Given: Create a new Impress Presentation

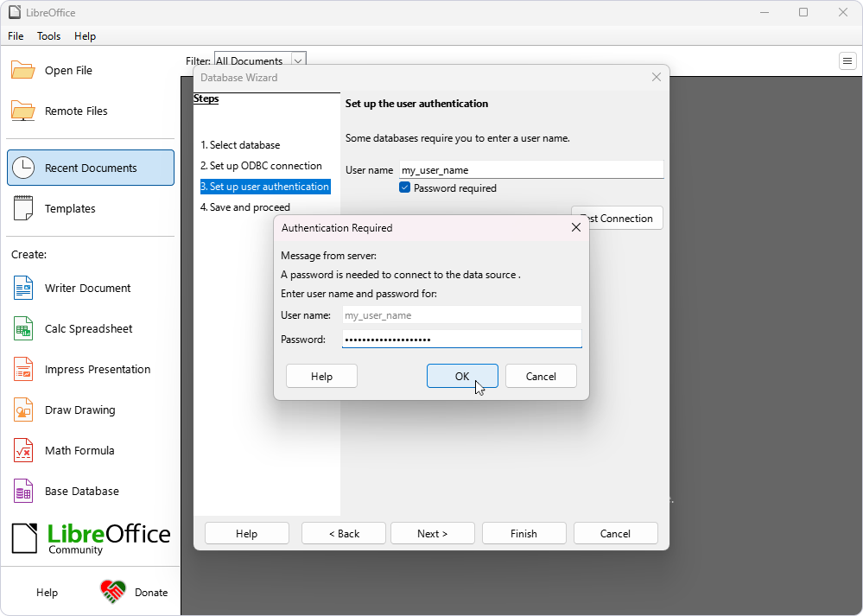Looking at the screenshot, I should point(97,370).
